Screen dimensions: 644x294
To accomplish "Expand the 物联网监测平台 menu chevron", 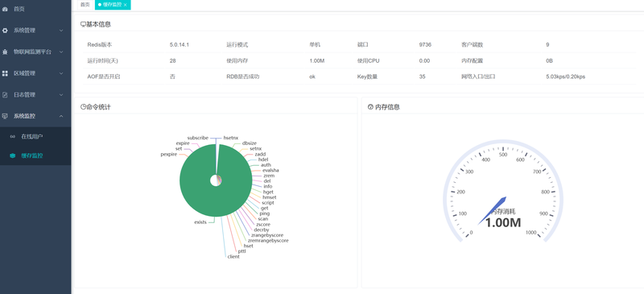I will pyautogui.click(x=61, y=52).
